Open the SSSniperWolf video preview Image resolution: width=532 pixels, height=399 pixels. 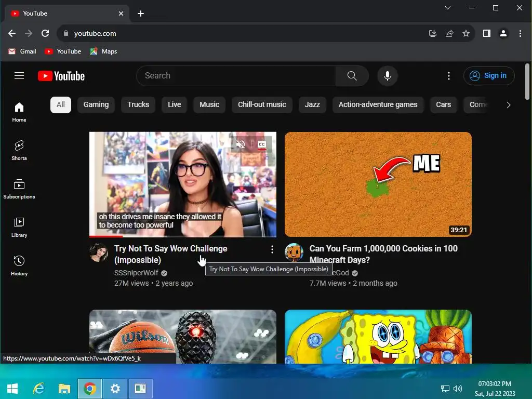point(183,184)
